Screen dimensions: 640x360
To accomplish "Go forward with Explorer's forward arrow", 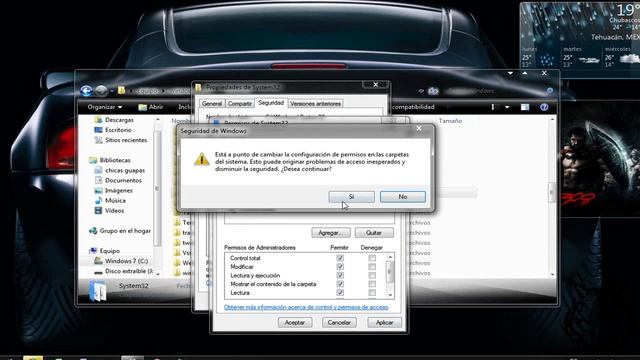I will (x=101, y=91).
